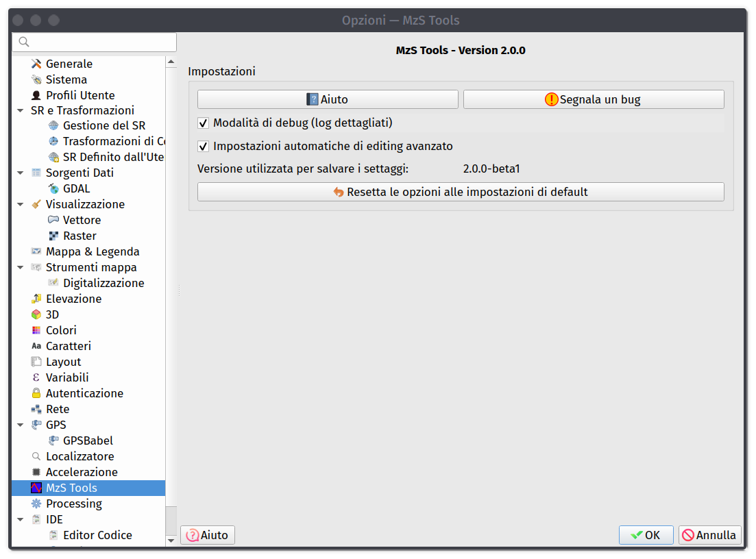Close the Opzioni dialog window

tap(19, 21)
